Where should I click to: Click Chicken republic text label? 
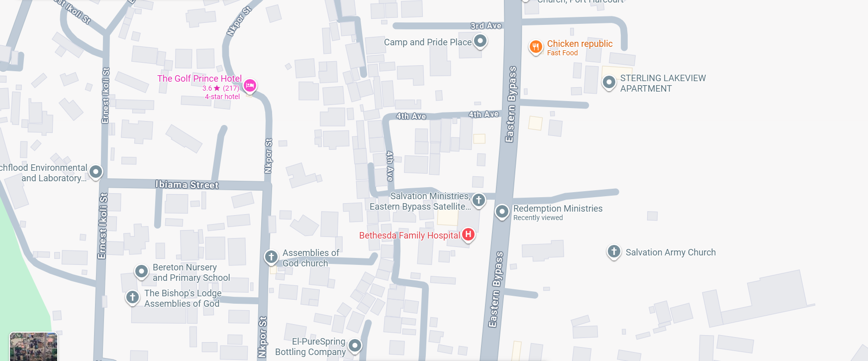580,44
